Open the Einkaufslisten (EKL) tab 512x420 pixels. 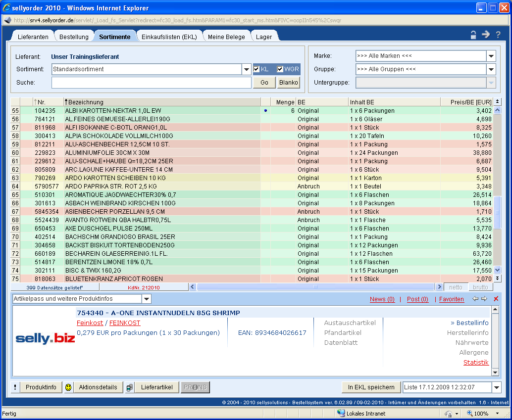169,37
